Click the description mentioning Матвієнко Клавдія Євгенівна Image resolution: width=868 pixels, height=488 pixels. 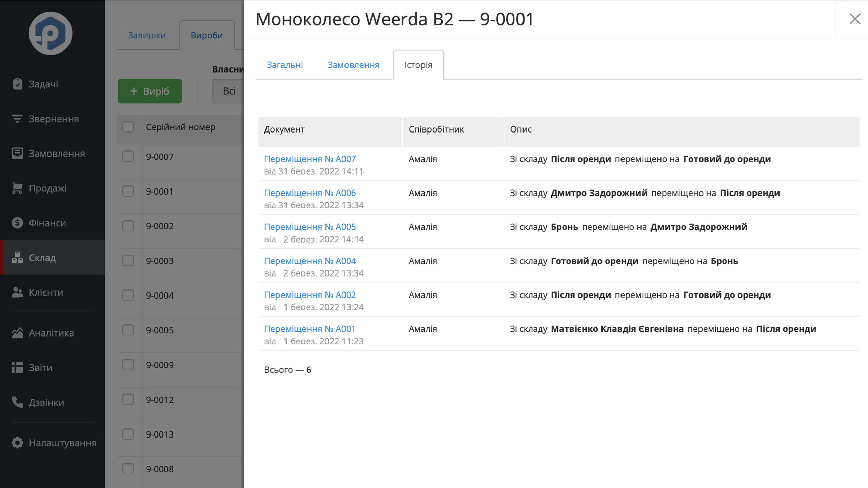663,329
